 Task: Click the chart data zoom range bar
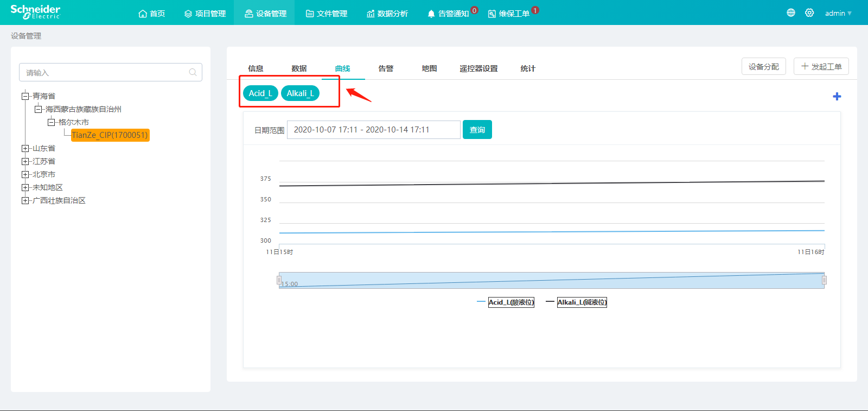click(552, 280)
